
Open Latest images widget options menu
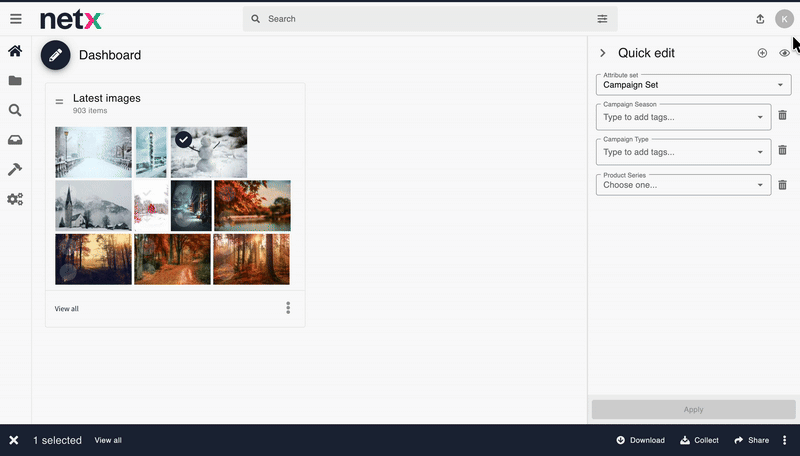pos(288,308)
